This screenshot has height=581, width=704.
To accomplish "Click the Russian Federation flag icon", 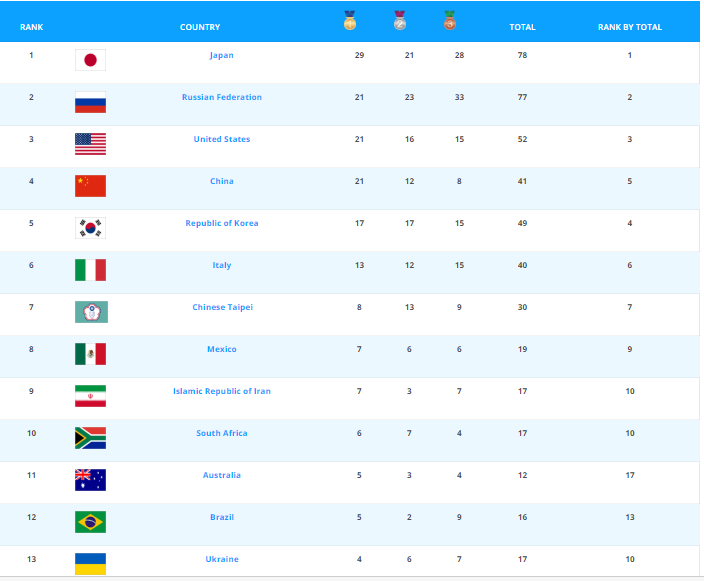I will (90, 102).
